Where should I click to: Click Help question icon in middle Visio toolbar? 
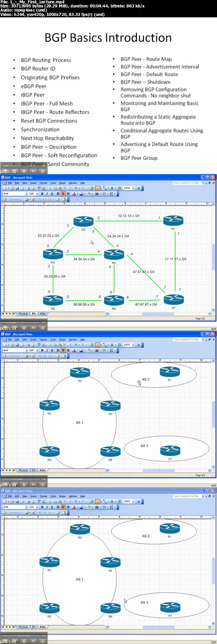pos(139,345)
